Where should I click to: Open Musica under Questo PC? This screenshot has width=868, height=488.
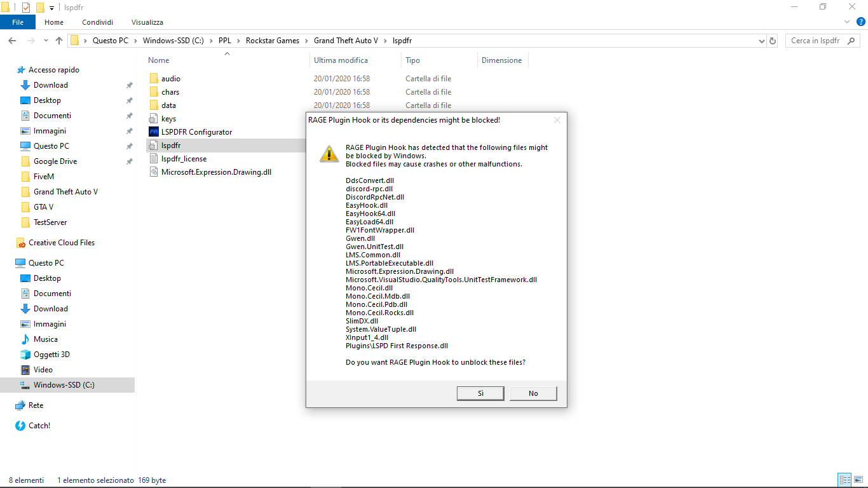click(46, 339)
